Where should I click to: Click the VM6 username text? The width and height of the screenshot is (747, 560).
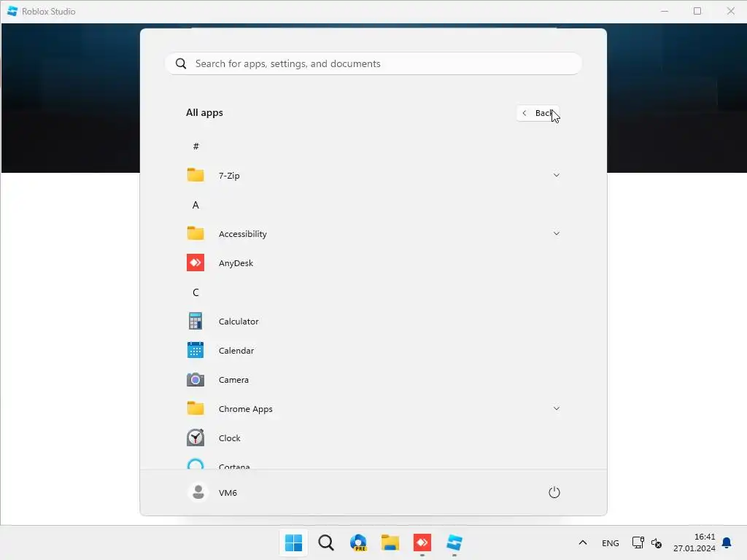pyautogui.click(x=228, y=493)
